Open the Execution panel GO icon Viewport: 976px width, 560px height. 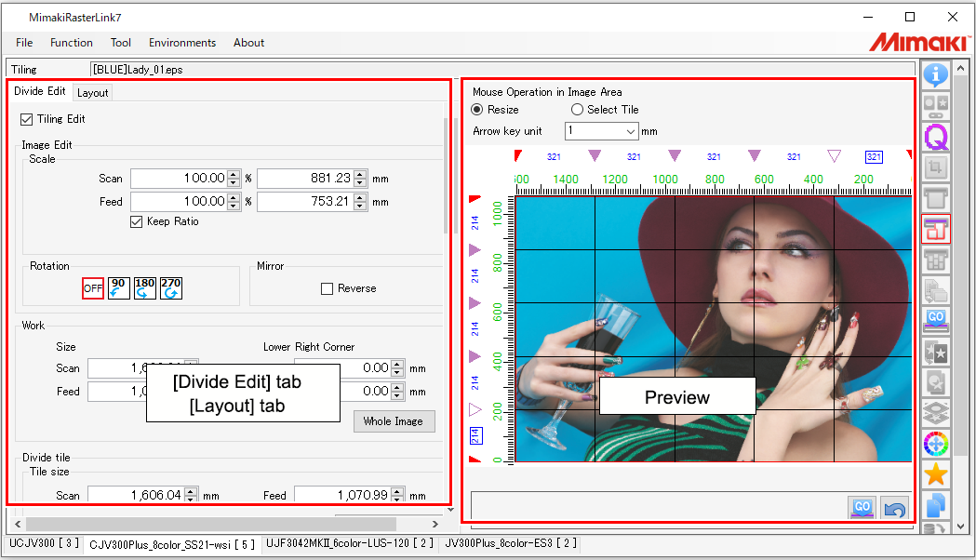(x=936, y=319)
